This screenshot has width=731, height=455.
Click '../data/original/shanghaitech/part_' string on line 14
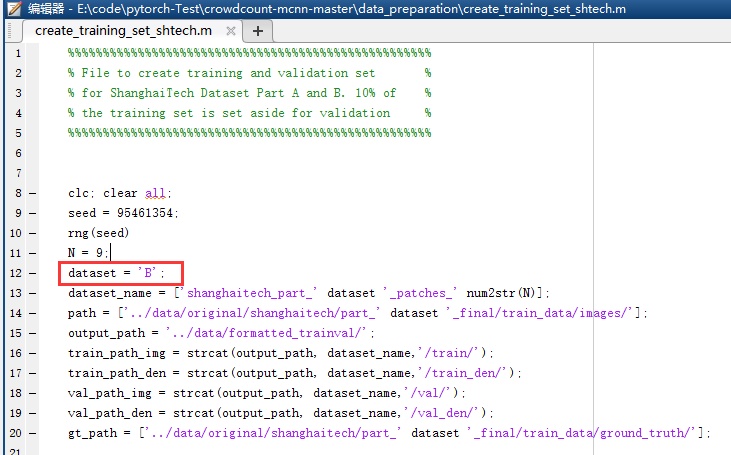point(252,313)
